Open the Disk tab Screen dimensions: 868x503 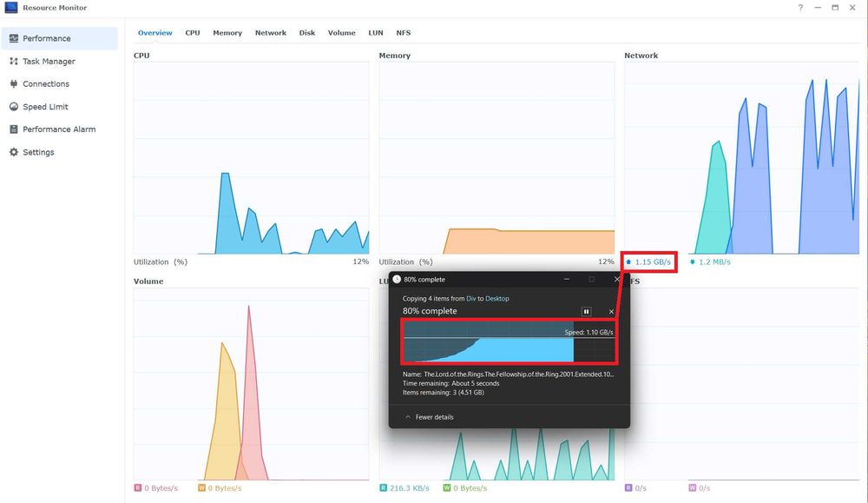(307, 33)
